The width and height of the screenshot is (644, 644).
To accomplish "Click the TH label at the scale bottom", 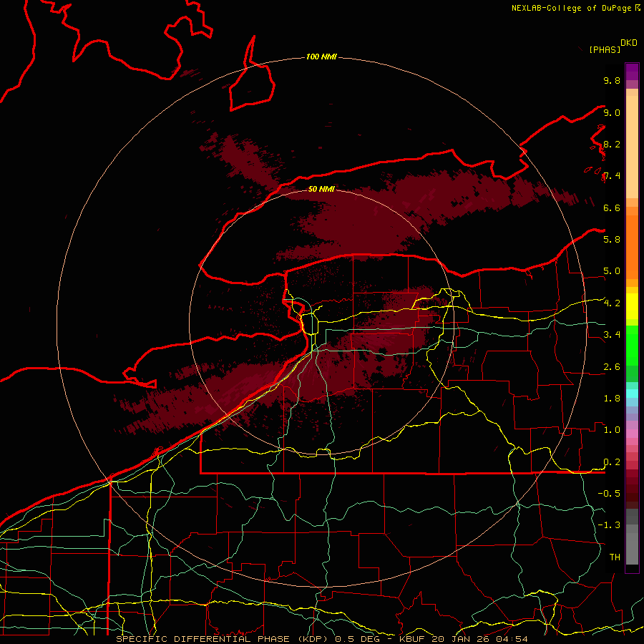I will point(615,557).
